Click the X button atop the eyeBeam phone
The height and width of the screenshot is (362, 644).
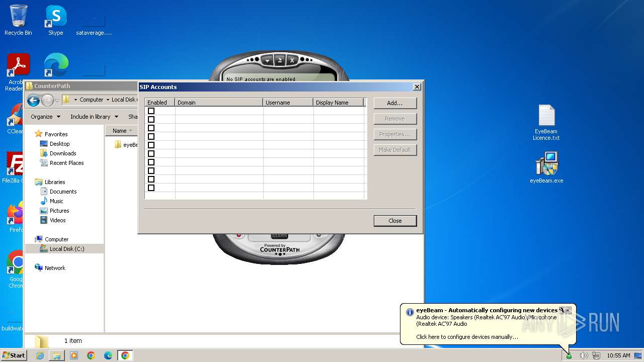point(292,60)
